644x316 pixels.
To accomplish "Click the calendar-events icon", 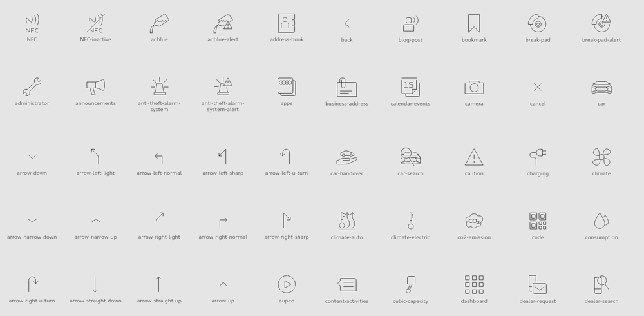I will [410, 87].
